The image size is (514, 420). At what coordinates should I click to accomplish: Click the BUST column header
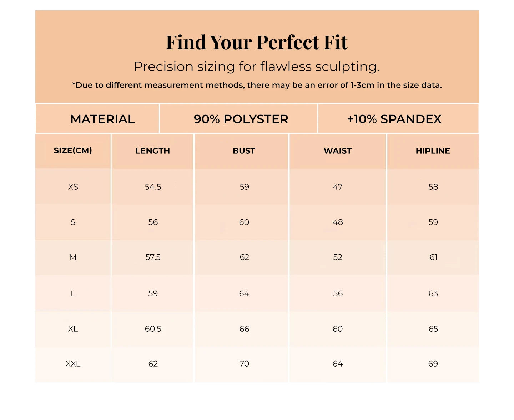244,151
